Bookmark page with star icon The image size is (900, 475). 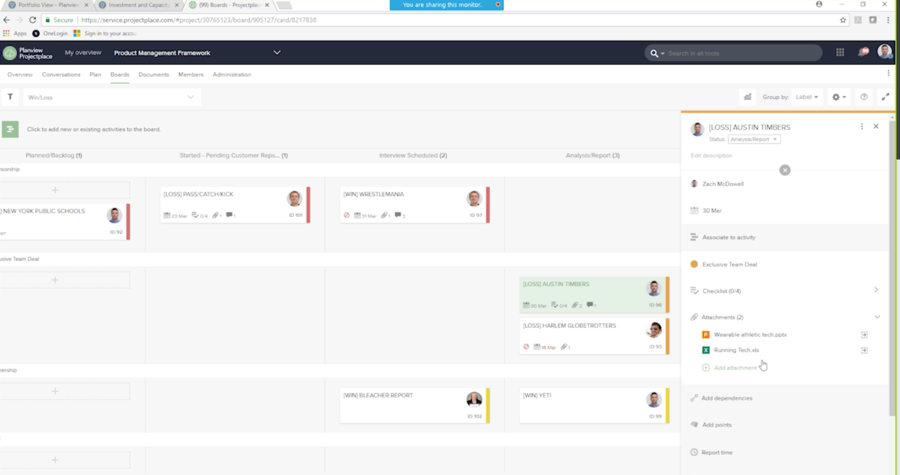(x=843, y=20)
